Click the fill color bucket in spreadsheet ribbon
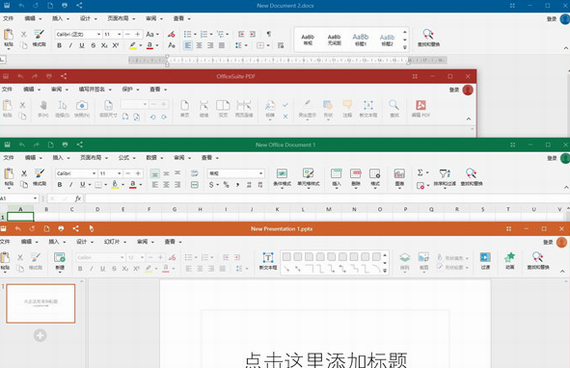The width and height of the screenshot is (570, 368). click(115, 184)
